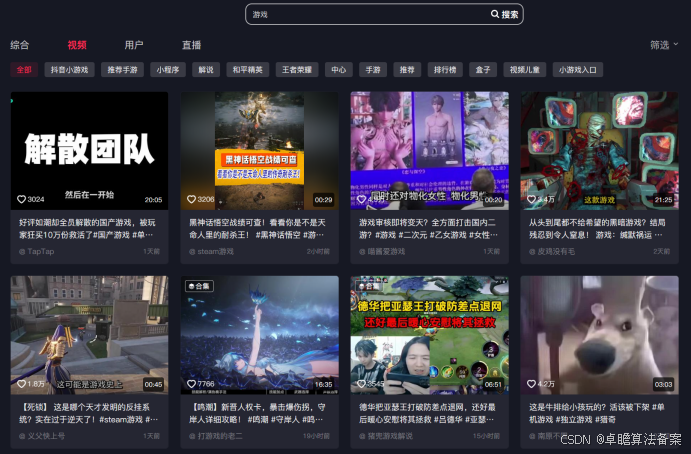This screenshot has width=691, height=454.
Task: Visit the 打游戏的老二 author profile
Action: coord(215,436)
